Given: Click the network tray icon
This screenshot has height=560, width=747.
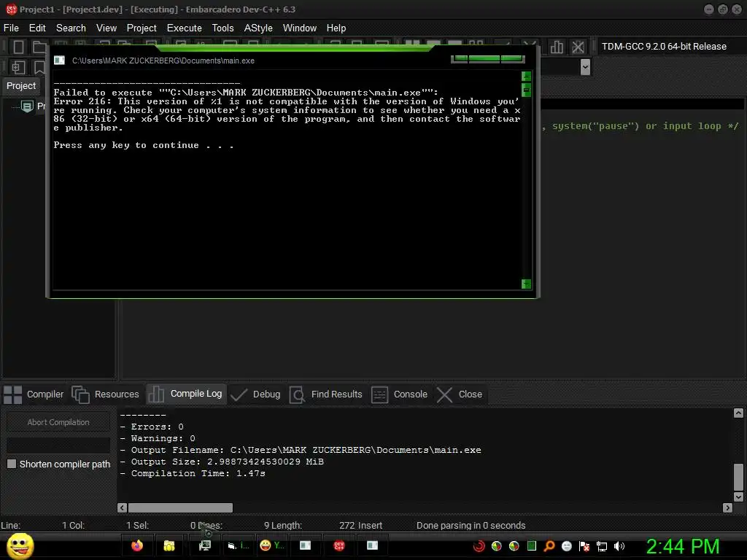Looking at the screenshot, I should [x=602, y=546].
